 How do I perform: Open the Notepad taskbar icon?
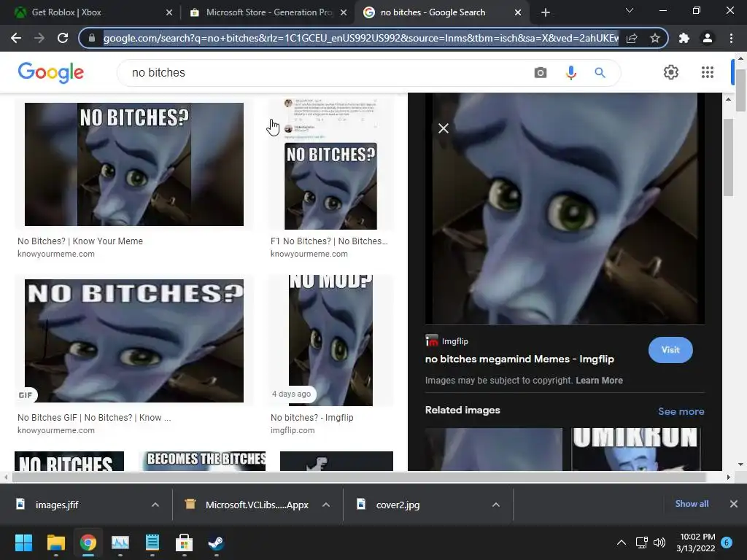pyautogui.click(x=152, y=542)
